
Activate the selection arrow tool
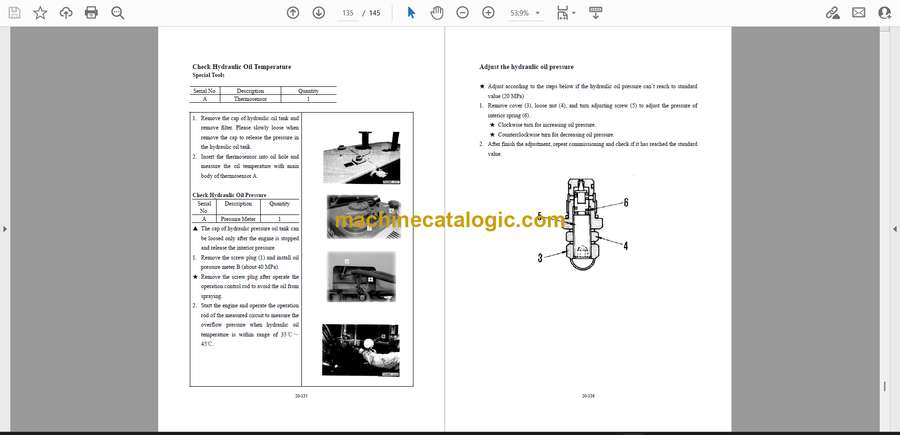[411, 13]
